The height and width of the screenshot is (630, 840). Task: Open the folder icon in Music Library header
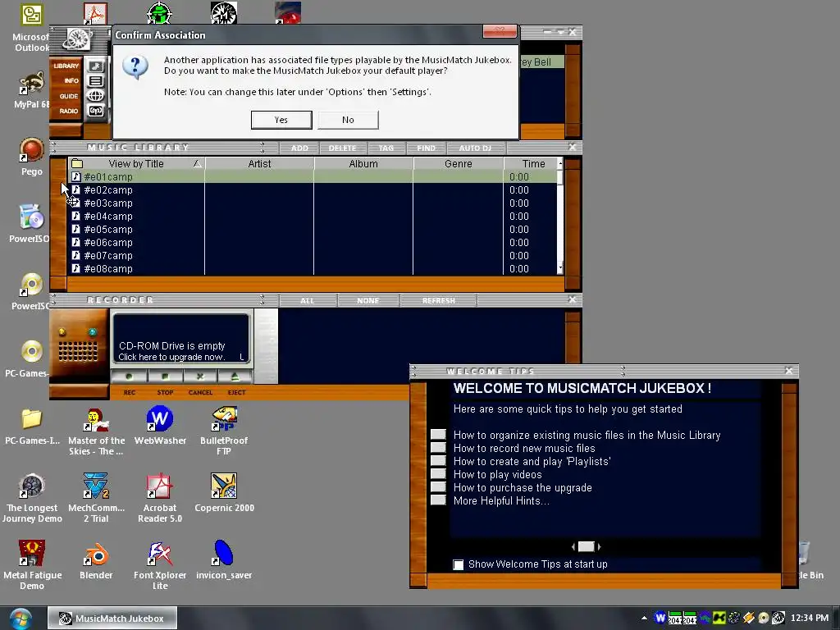pos(77,163)
